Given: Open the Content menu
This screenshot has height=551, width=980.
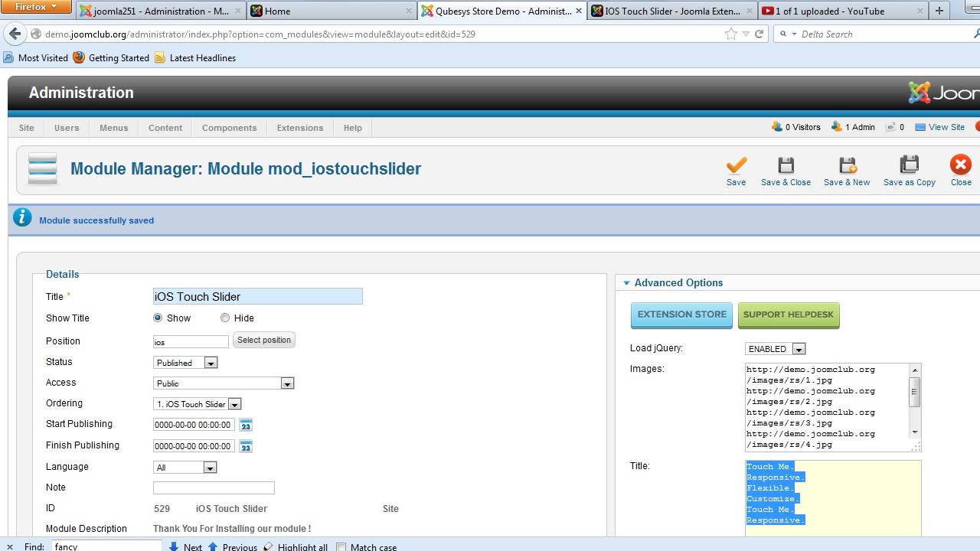Looking at the screenshot, I should tap(165, 128).
